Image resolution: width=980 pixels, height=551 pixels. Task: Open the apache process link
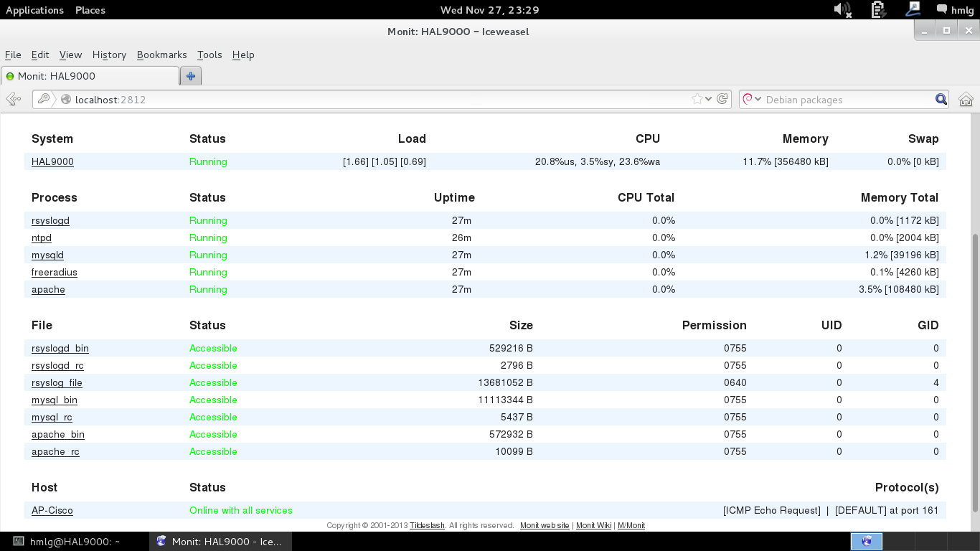(x=48, y=289)
